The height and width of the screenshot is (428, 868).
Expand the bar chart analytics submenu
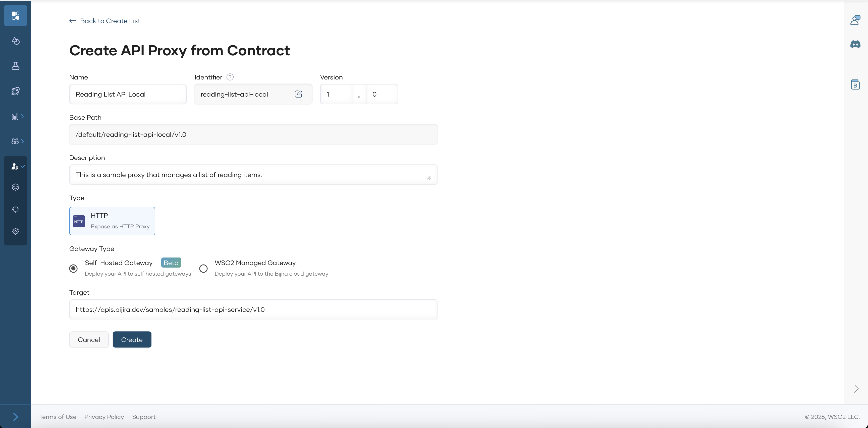click(18, 116)
